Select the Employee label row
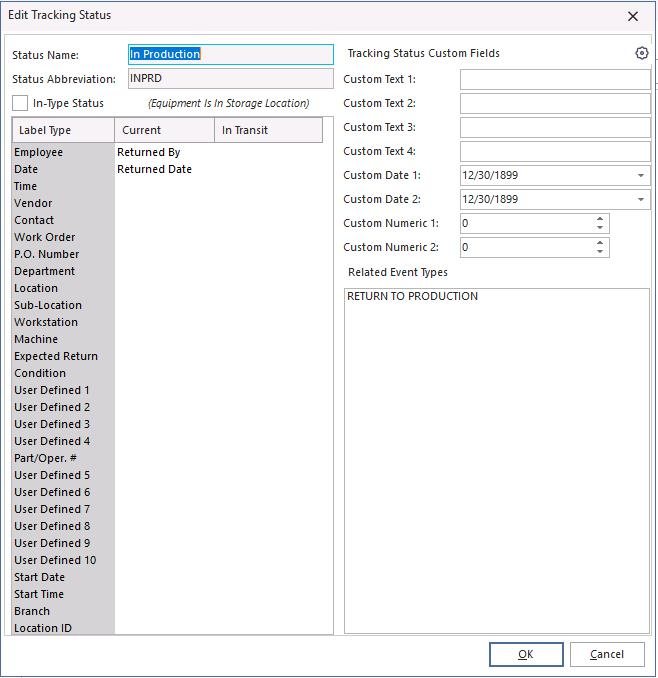 click(39, 152)
